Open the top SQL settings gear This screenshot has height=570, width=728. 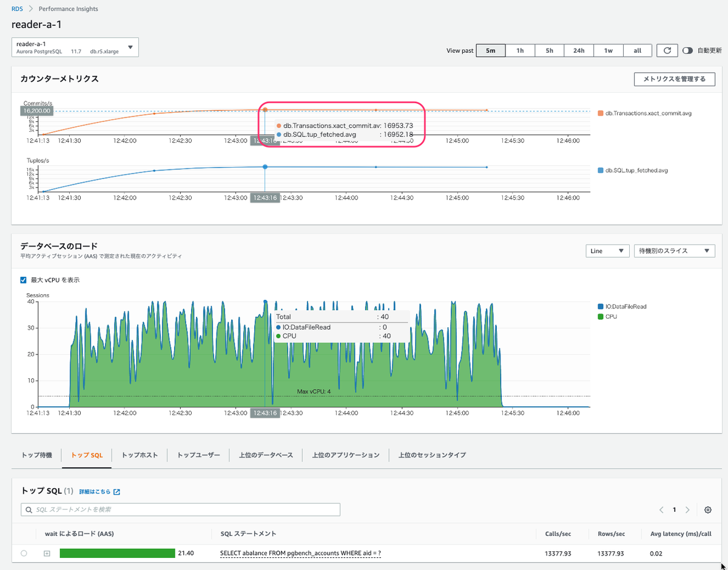707,510
